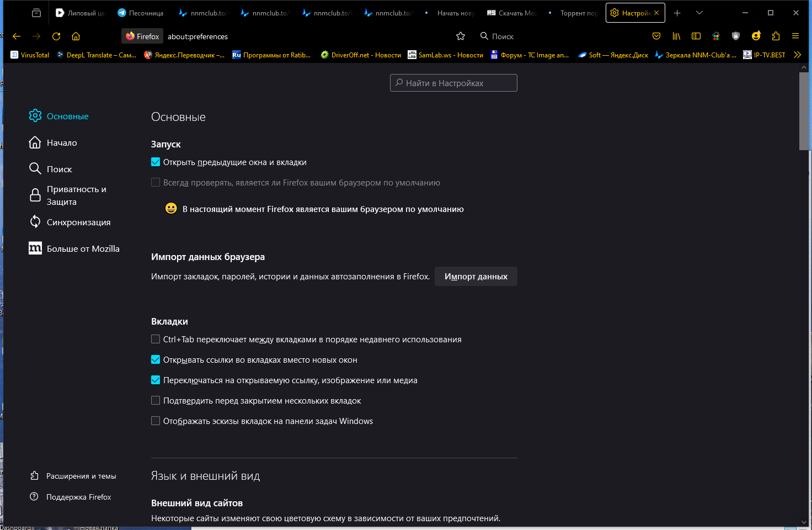The width and height of the screenshot is (812, 530).
Task: Switch to Скачать Mozilla tab
Action: [x=512, y=13]
